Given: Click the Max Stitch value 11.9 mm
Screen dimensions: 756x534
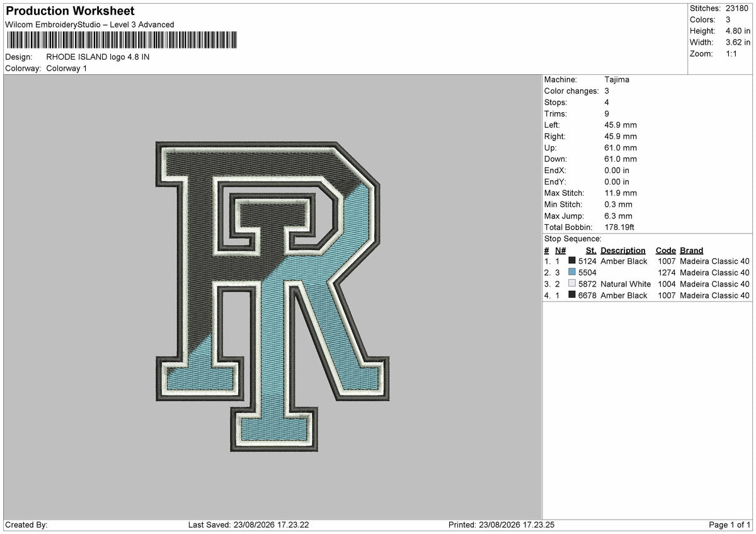Looking at the screenshot, I should tap(621, 193).
